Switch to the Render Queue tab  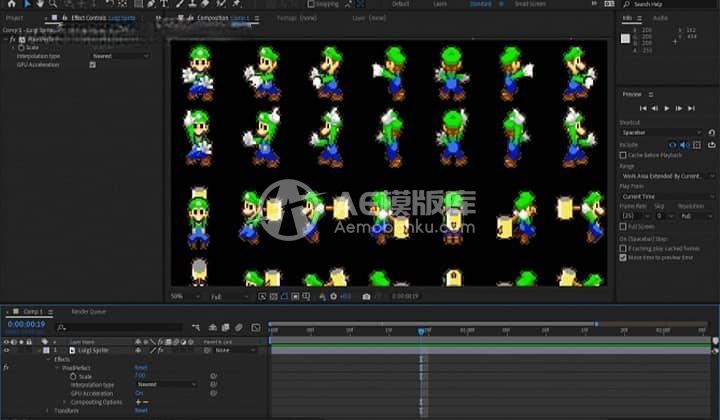(89, 312)
